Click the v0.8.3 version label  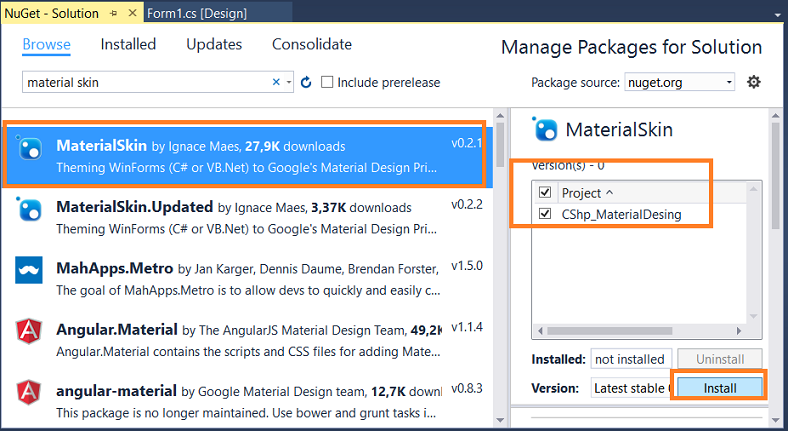pyautogui.click(x=467, y=388)
